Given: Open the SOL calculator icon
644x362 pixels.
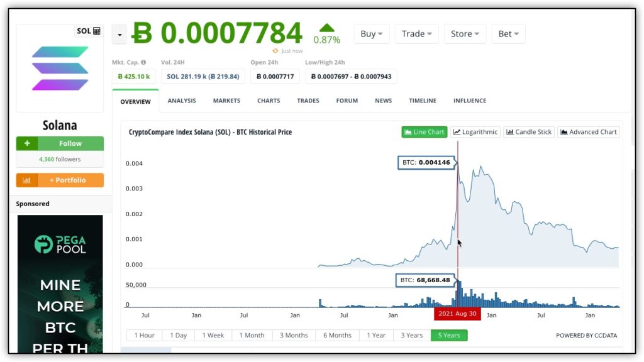Looking at the screenshot, I should (97, 31).
